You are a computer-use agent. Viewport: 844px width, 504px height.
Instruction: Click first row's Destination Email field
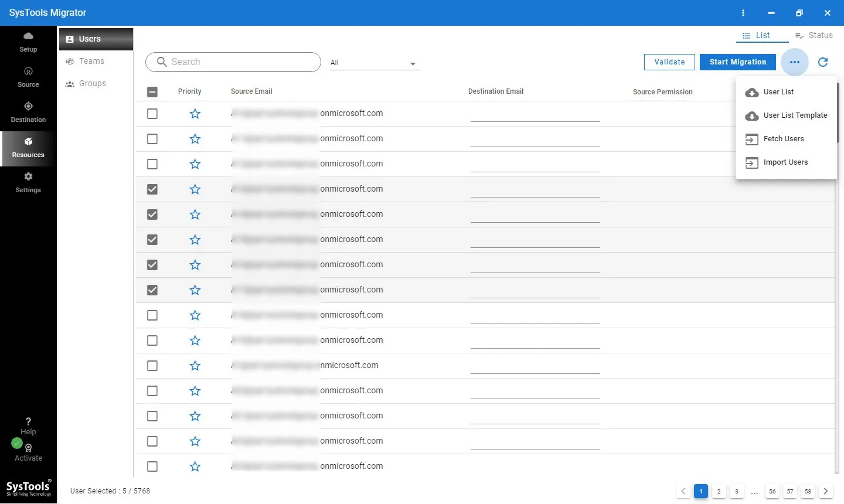(x=535, y=114)
